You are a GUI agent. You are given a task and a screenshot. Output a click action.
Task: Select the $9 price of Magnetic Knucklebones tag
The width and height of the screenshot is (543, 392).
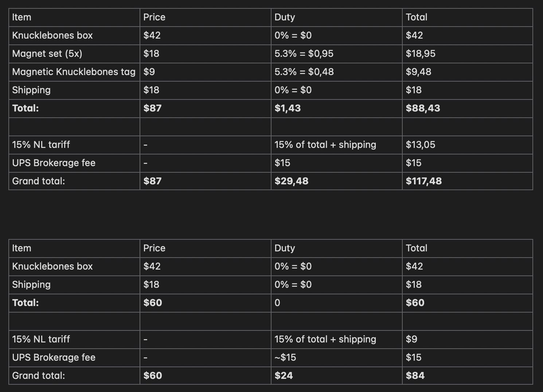(x=149, y=72)
